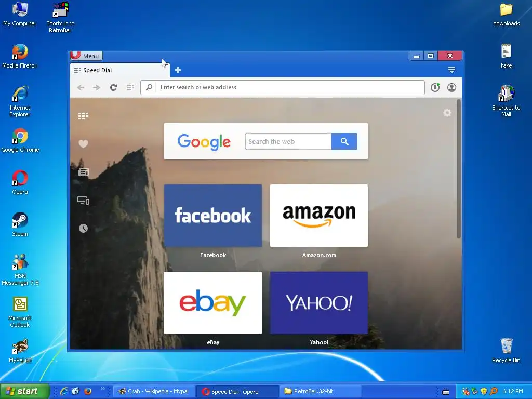532x399 pixels.
Task: Click the on-screen keyboard icon on taskbar
Action: point(446,392)
